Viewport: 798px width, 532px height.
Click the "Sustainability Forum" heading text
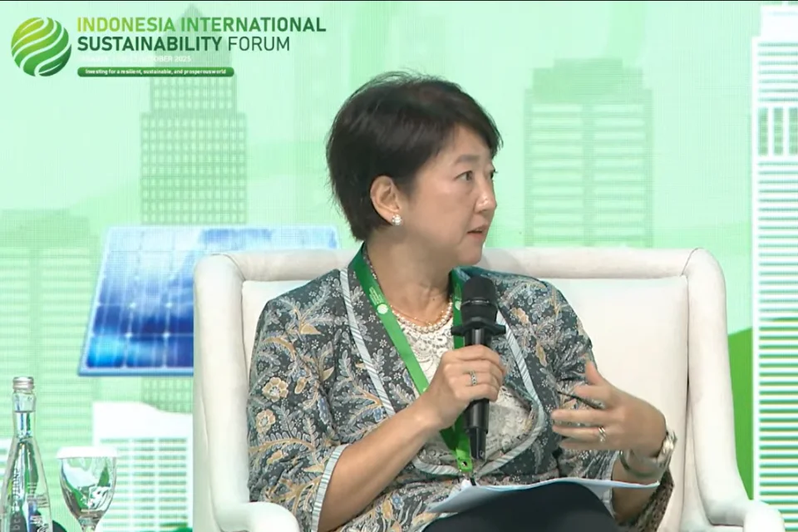[x=183, y=44]
